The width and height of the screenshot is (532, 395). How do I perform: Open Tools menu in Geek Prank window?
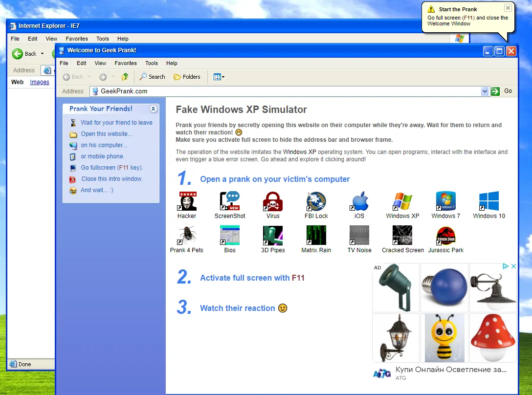(151, 63)
